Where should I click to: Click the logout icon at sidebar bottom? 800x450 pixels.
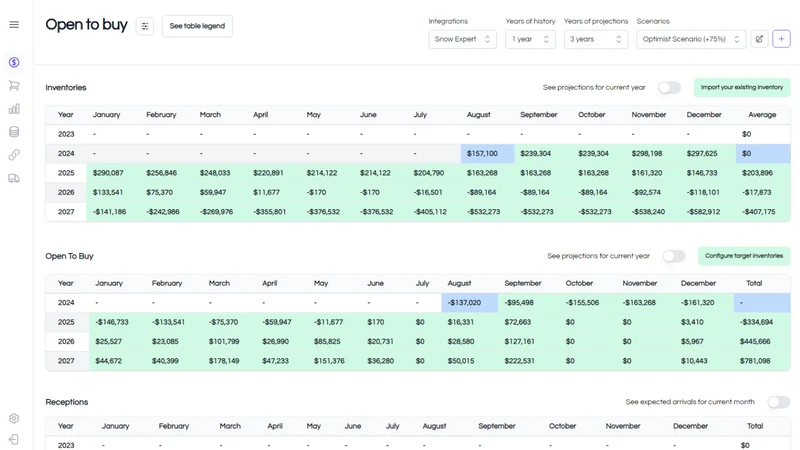tap(14, 439)
